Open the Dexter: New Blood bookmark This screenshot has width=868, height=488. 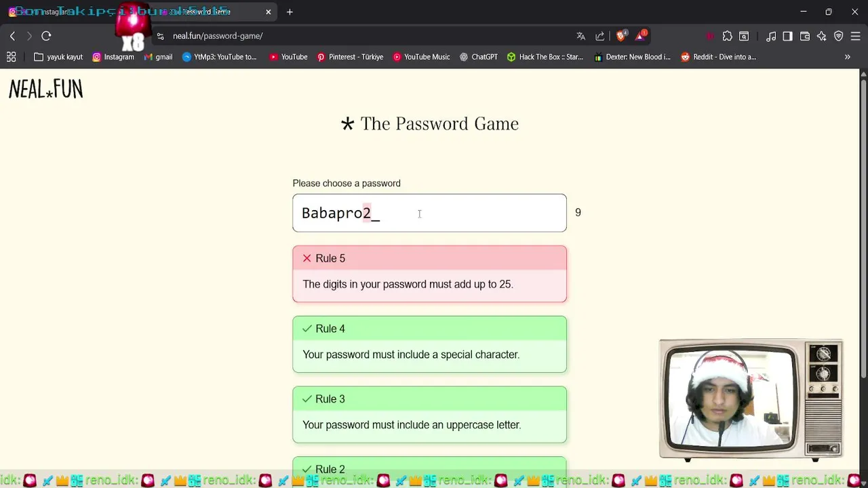point(632,57)
